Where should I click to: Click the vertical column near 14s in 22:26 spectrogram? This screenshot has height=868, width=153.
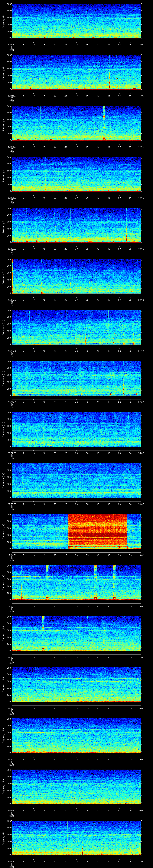click(x=43, y=633)
